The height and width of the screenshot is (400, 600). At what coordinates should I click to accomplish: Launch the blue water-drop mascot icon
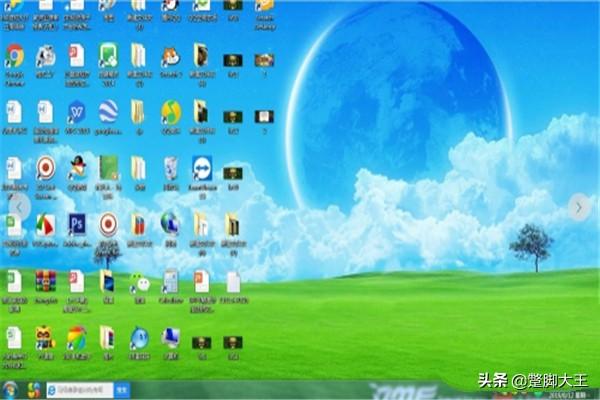coord(139,338)
